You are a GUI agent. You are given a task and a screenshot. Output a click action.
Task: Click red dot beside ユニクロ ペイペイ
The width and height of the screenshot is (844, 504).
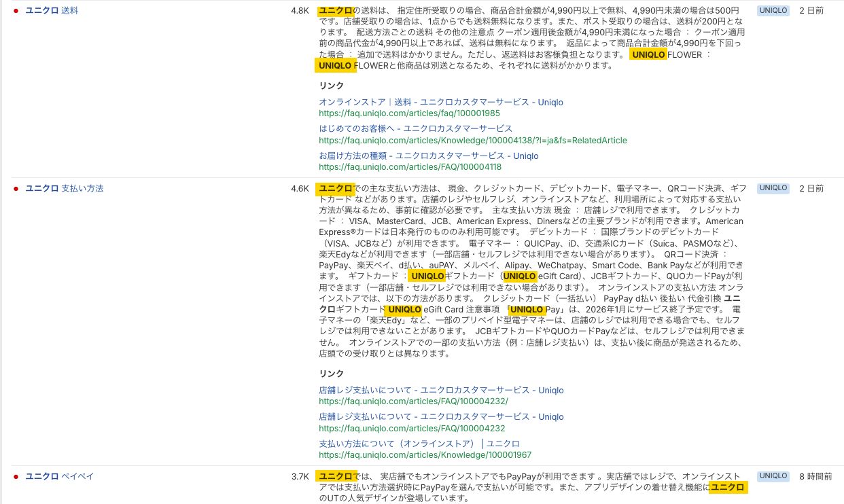pos(16,477)
